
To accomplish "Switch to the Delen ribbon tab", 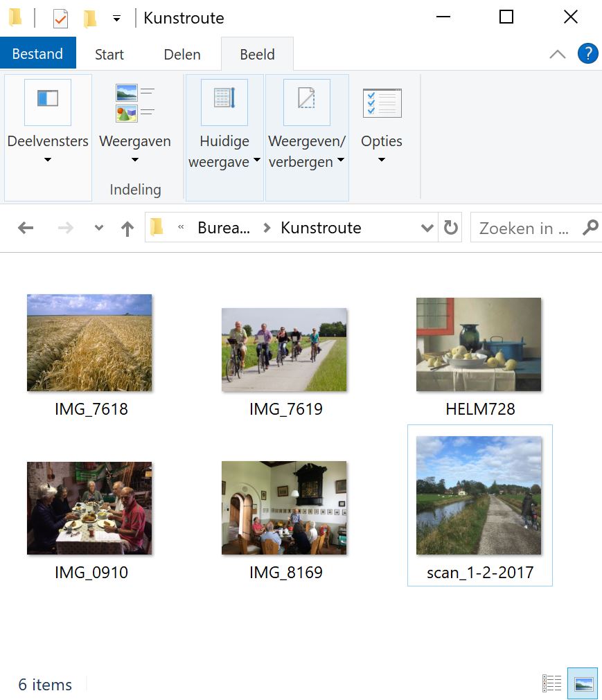I will [182, 54].
